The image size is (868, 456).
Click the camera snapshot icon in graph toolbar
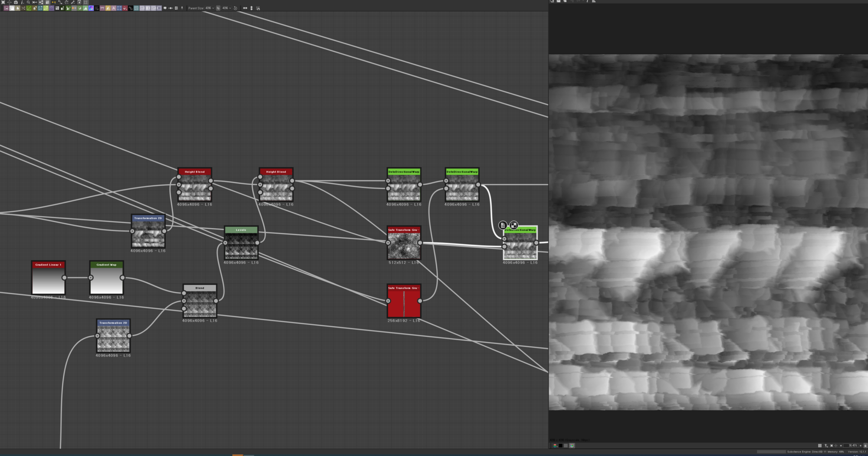(16, 2)
